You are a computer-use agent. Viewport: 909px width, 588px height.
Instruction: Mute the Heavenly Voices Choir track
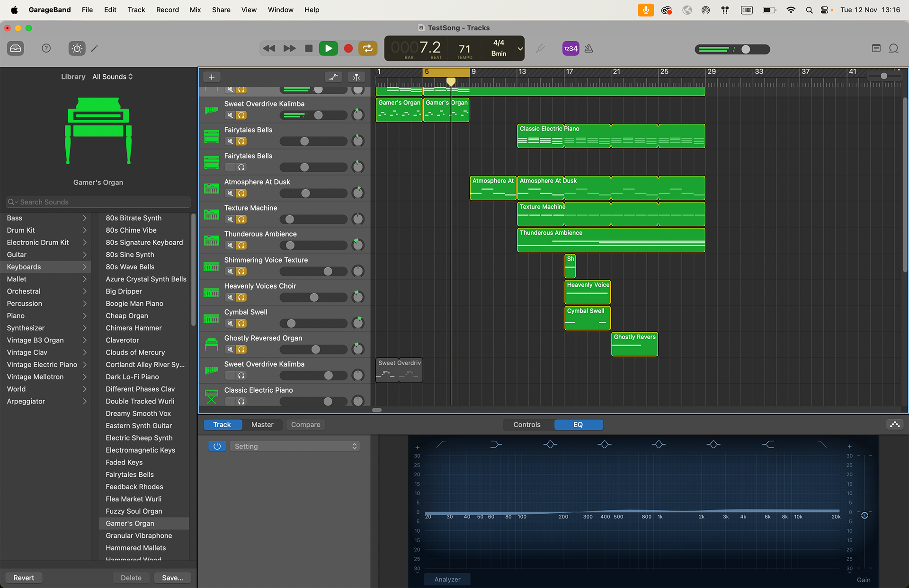[230, 298]
